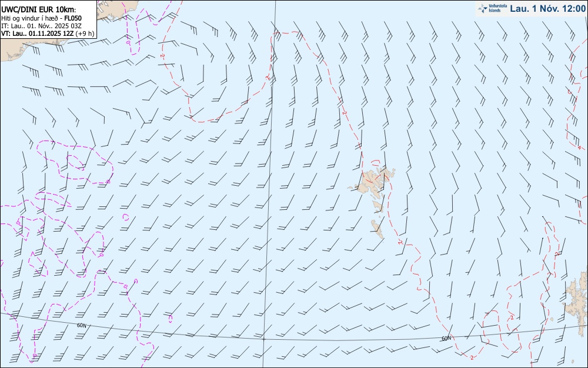This screenshot has height=368, width=588.
Task: Click the Veðurstofa Íslands logo
Action: (492, 8)
